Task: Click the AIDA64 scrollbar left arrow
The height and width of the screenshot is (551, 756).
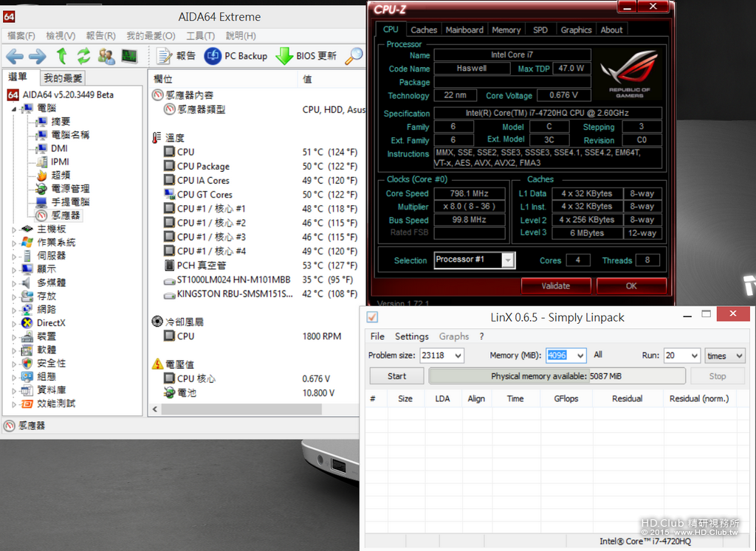Action: point(155,409)
